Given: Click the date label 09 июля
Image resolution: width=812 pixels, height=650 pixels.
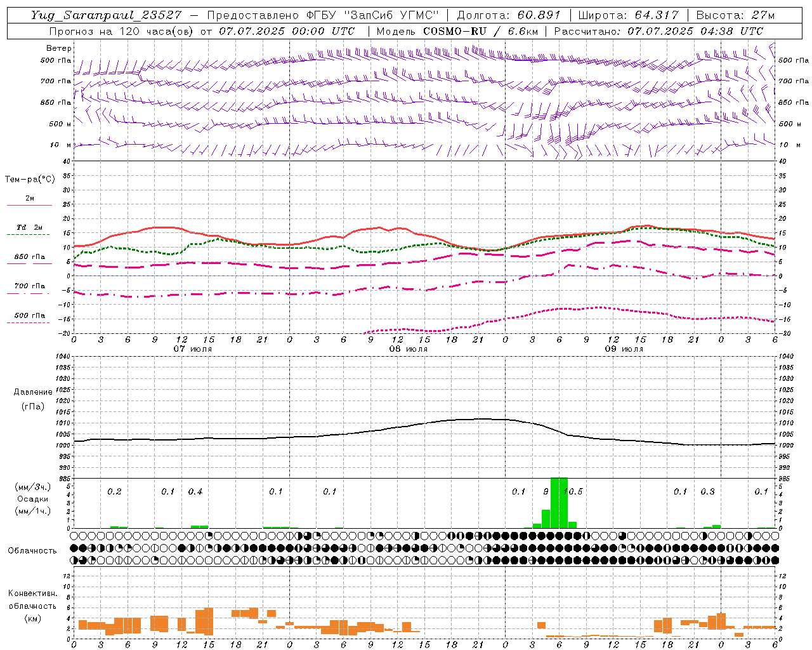Looking at the screenshot, I should pos(624,348).
